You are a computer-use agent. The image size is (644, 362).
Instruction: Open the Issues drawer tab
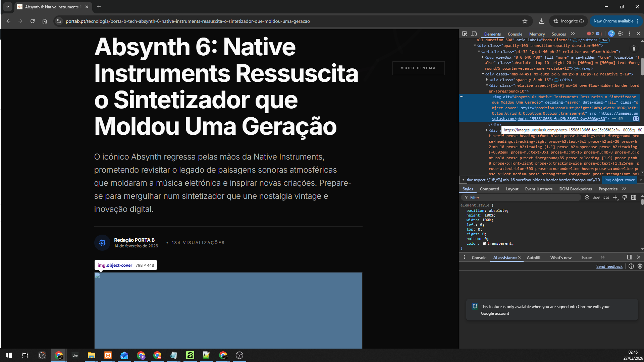click(x=587, y=258)
